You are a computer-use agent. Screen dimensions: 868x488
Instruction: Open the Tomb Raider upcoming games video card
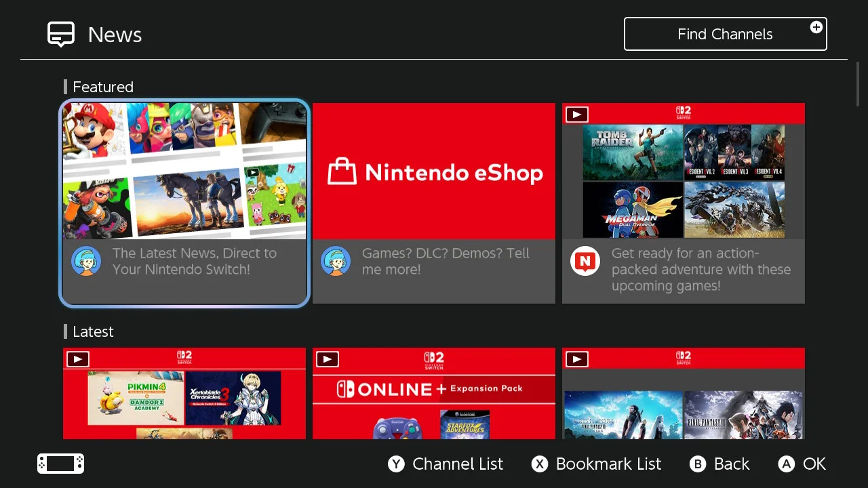[x=684, y=203]
